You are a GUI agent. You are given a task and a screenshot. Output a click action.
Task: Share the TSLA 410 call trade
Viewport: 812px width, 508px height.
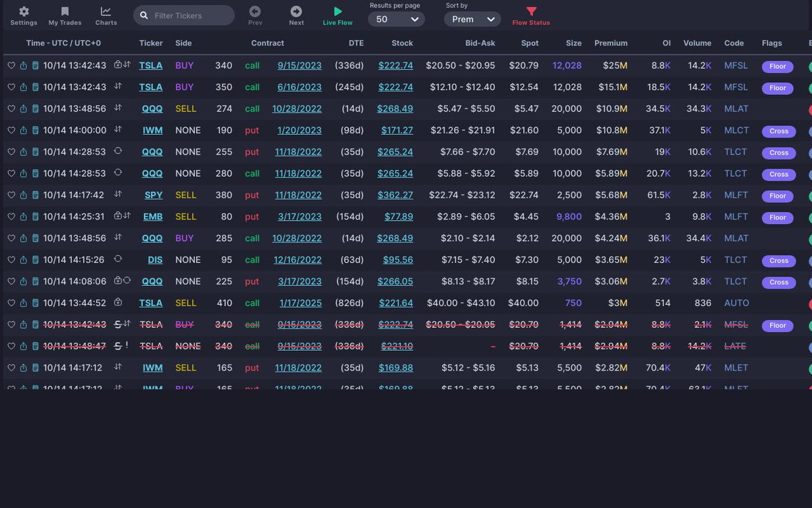pyautogui.click(x=24, y=303)
